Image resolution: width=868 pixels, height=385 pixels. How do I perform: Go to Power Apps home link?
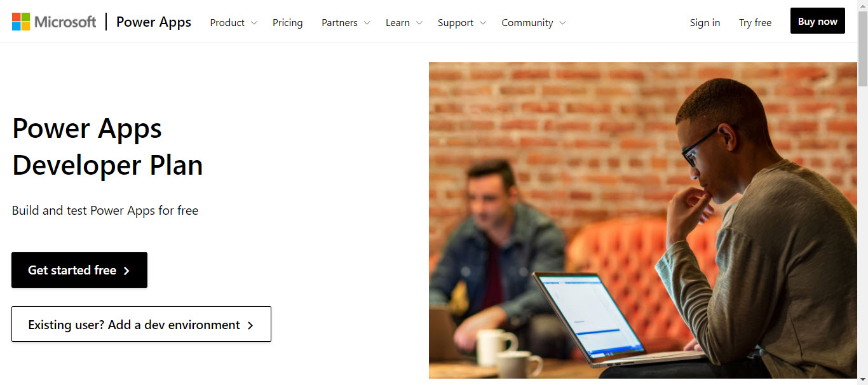(x=154, y=22)
